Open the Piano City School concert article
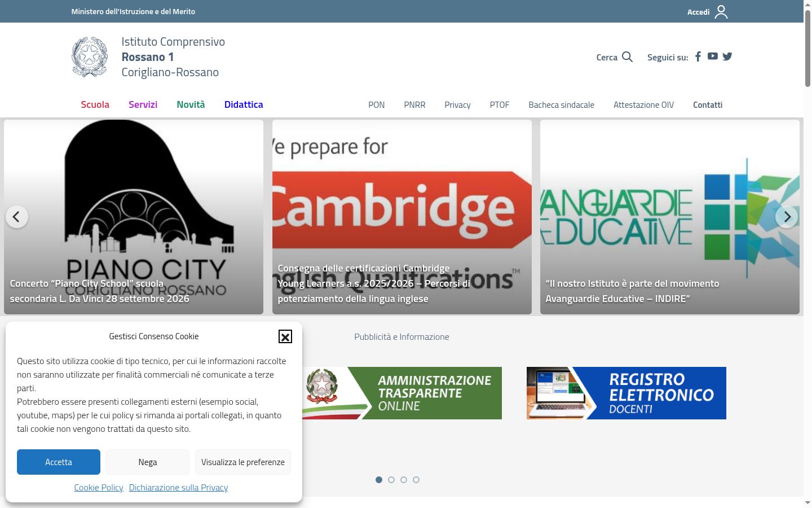The image size is (812, 508). click(x=134, y=217)
